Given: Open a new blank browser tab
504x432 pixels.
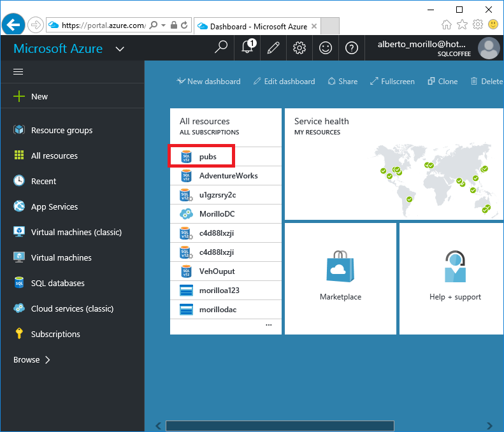Looking at the screenshot, I should click(330, 25).
